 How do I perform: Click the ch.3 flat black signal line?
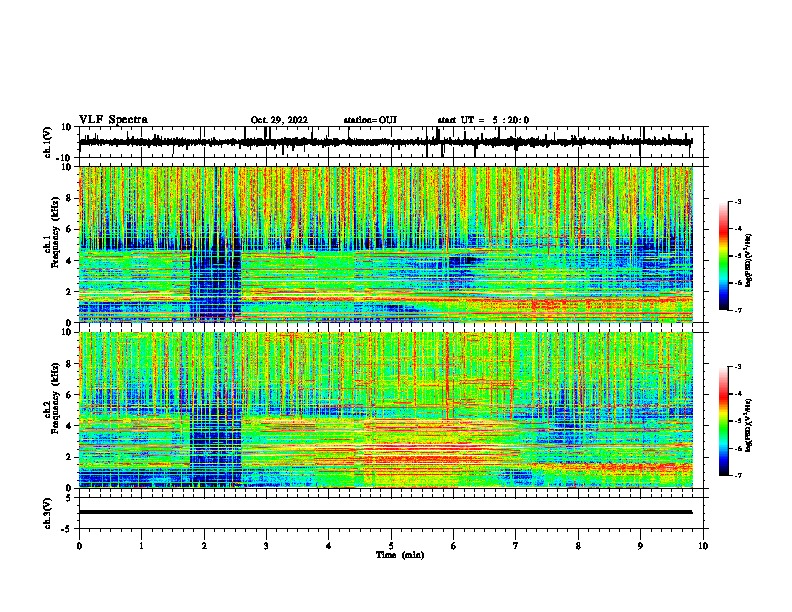click(x=385, y=512)
